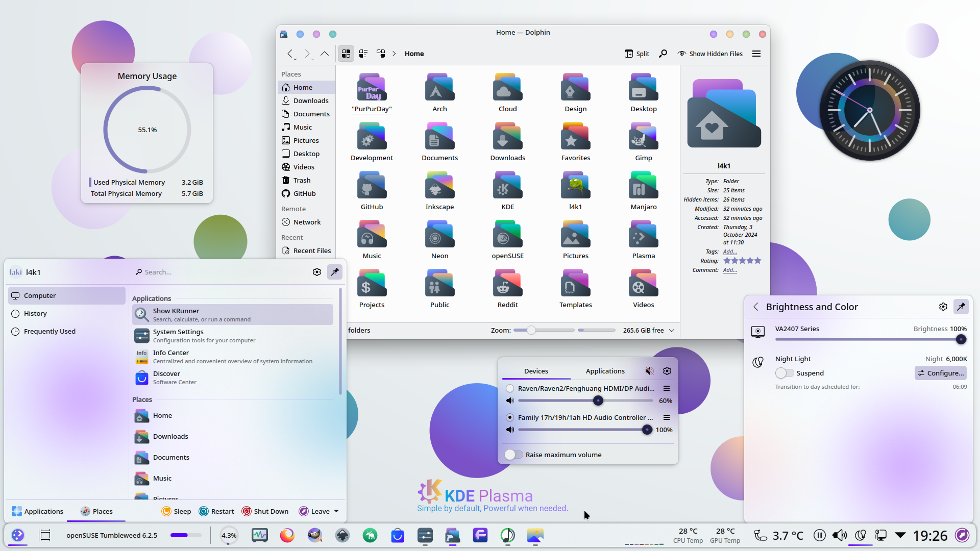Configure the application launcher via gear icon

pyautogui.click(x=317, y=272)
